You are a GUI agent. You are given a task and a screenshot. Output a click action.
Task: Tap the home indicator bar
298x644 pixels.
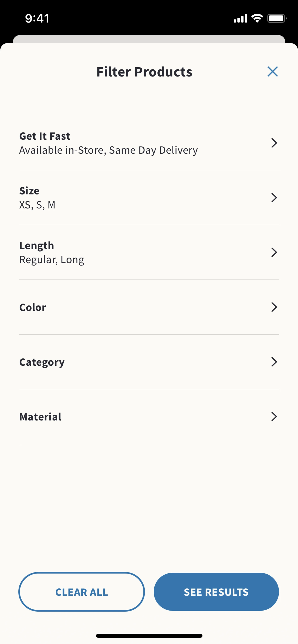pyautogui.click(x=149, y=636)
